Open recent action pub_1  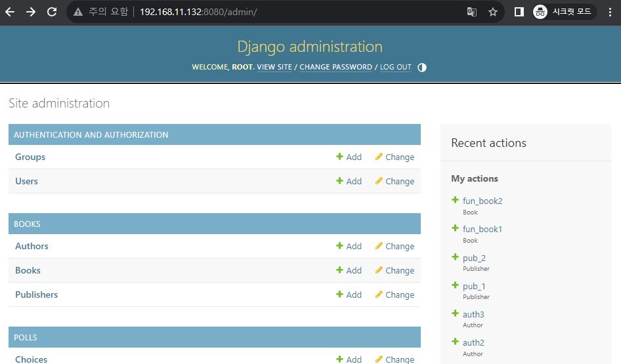pyautogui.click(x=474, y=286)
